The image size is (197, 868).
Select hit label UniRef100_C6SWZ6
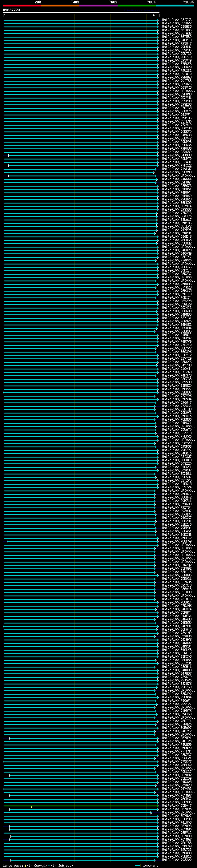(x=177, y=84)
